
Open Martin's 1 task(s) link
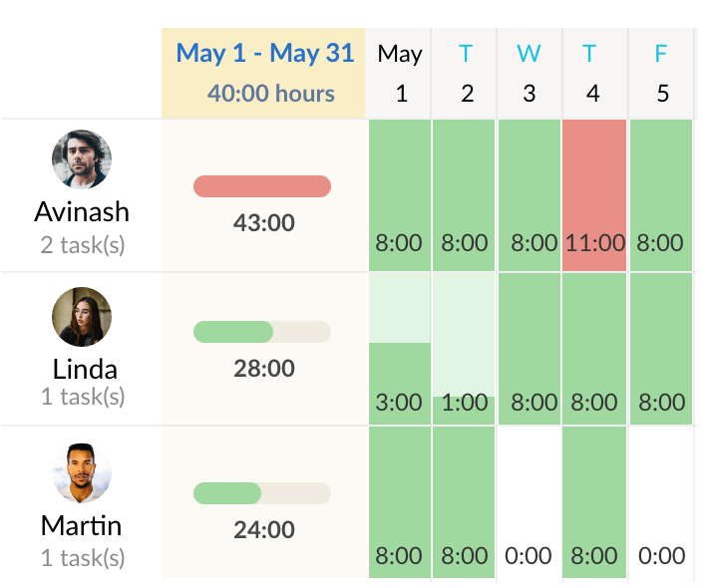[83, 558]
